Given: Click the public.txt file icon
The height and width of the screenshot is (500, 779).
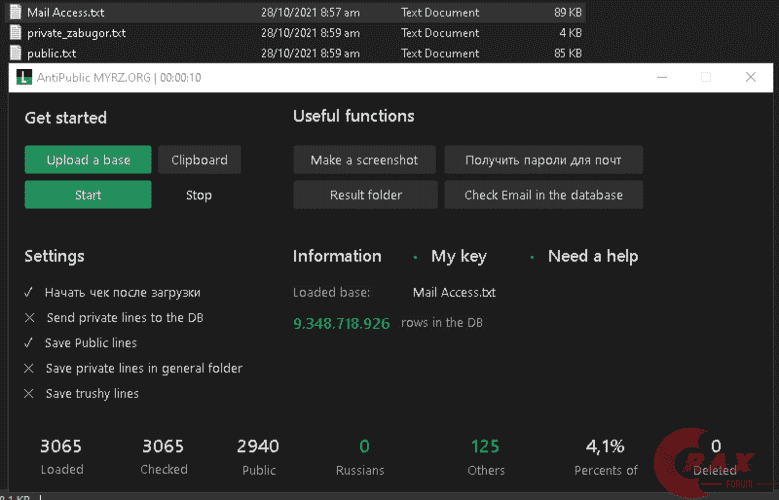Looking at the screenshot, I should [16, 53].
